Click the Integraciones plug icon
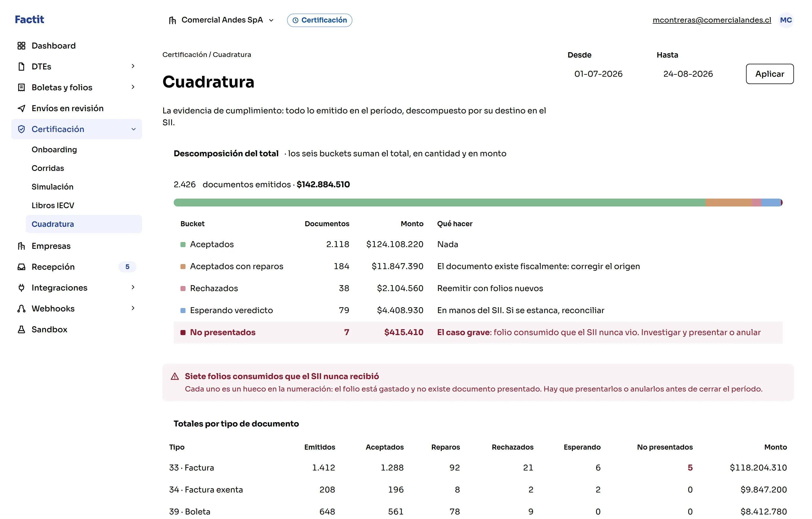 tap(21, 288)
